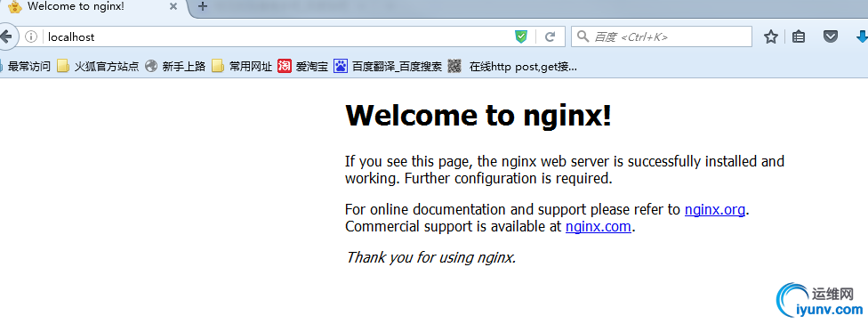Open the green shield icon in address bar
Image resolution: width=868 pixels, height=324 pixels.
[521, 37]
